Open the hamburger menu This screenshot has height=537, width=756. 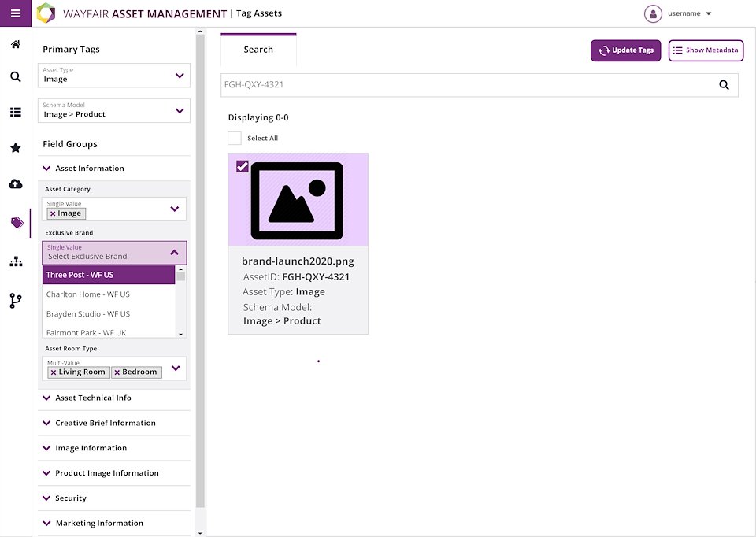(16, 13)
